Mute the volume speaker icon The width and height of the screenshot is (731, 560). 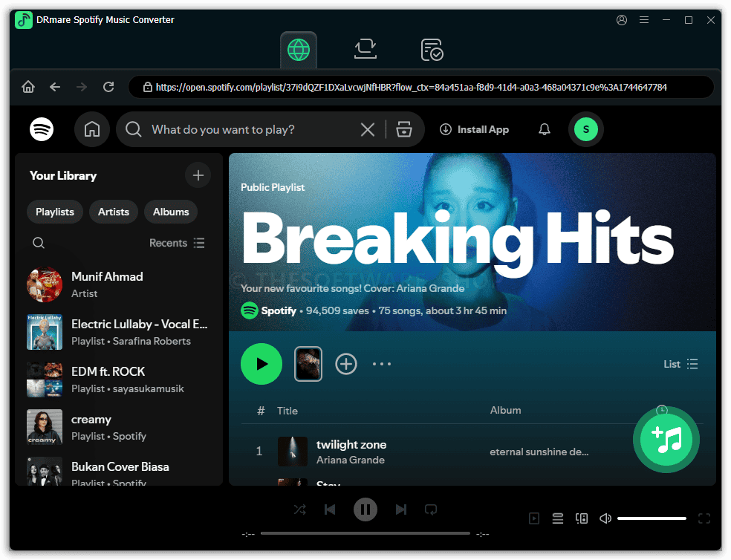605,518
